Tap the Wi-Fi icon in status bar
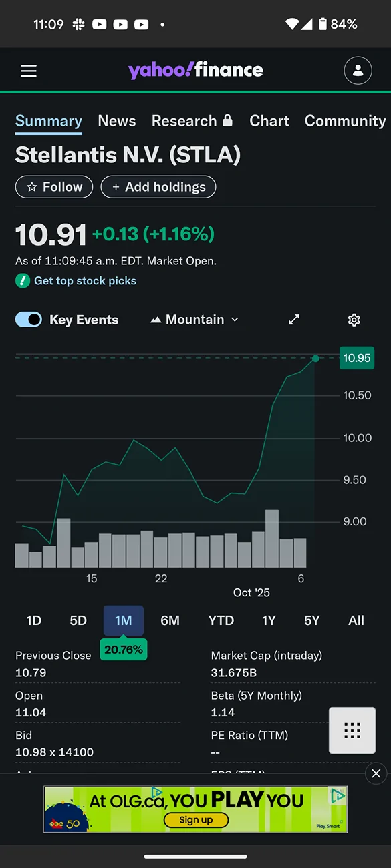Screen dimensions: 391x868 (292, 24)
